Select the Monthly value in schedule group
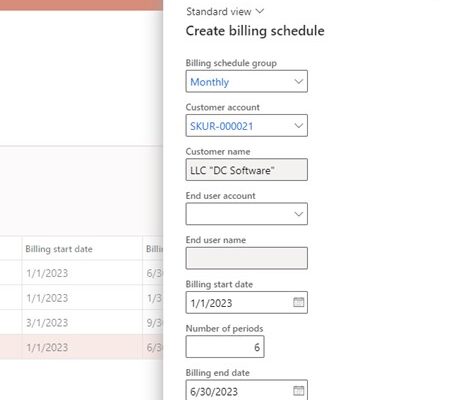 [x=209, y=82]
